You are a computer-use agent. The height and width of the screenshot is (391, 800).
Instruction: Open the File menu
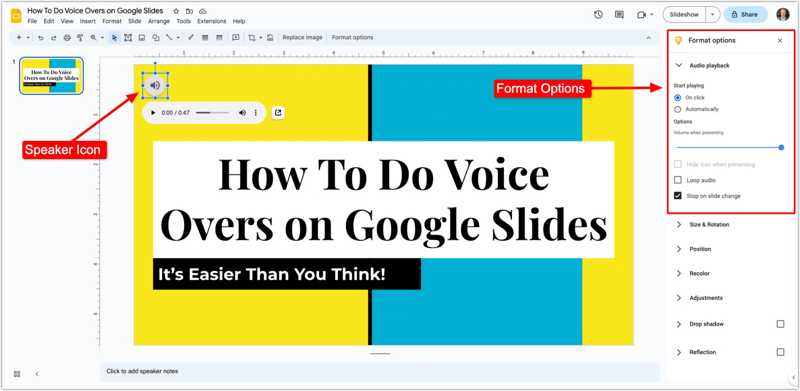[32, 21]
